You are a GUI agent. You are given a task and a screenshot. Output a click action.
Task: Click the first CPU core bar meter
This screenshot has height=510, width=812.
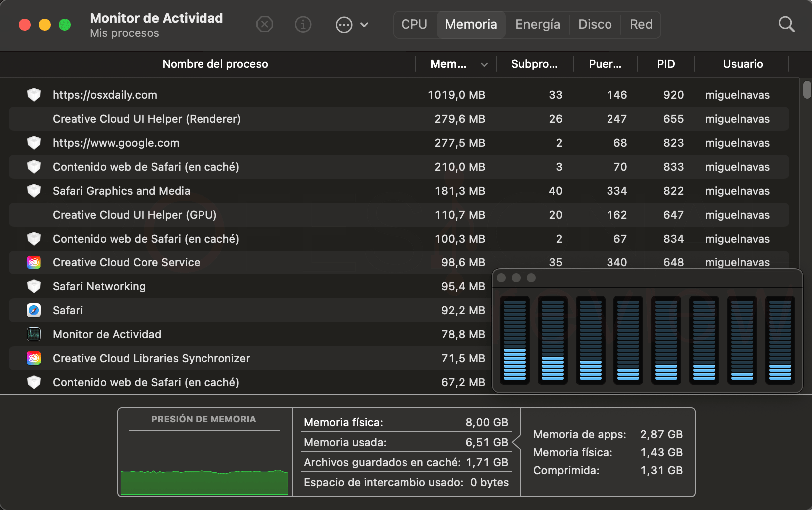[515, 340]
